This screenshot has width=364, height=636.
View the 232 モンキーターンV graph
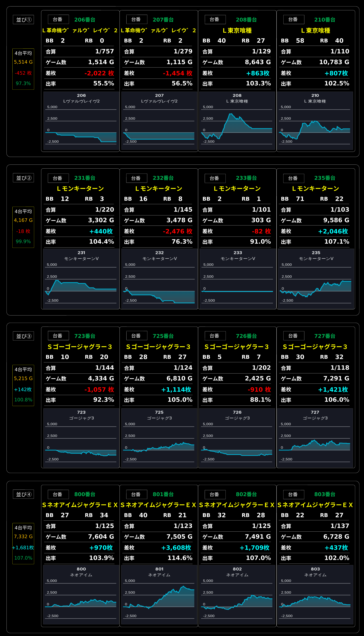point(160,279)
